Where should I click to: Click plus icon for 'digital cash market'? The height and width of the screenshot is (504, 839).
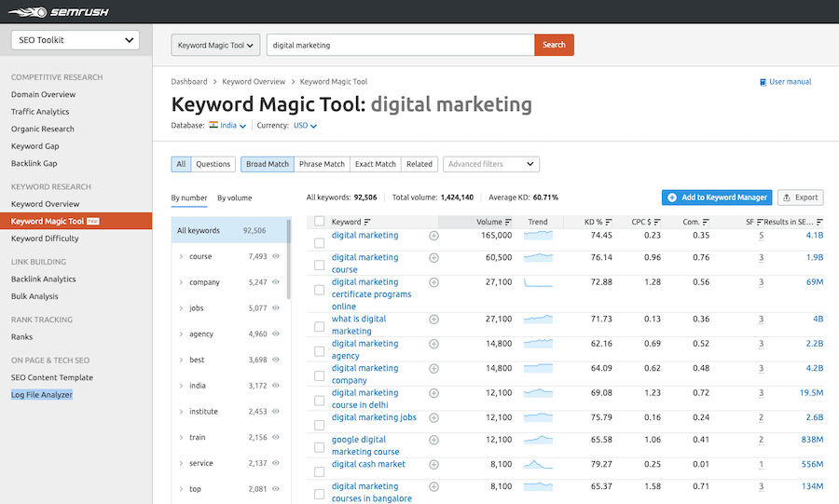click(433, 465)
